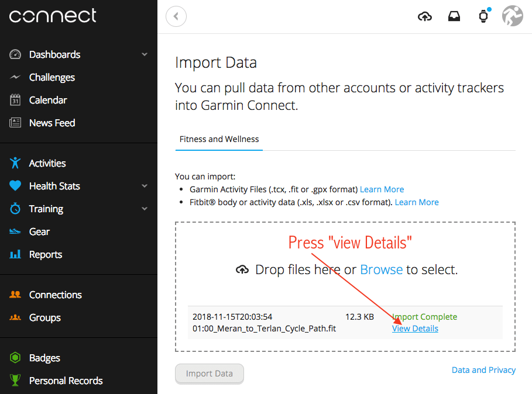Viewport: 532px width, 394px height.
Task: Click the Training stopwatch icon
Action: tap(15, 209)
